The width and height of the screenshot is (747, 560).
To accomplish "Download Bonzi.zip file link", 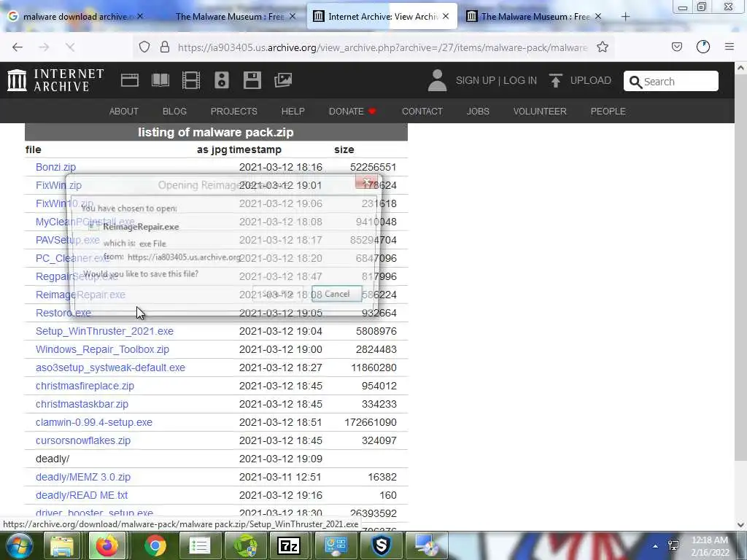I will click(55, 167).
